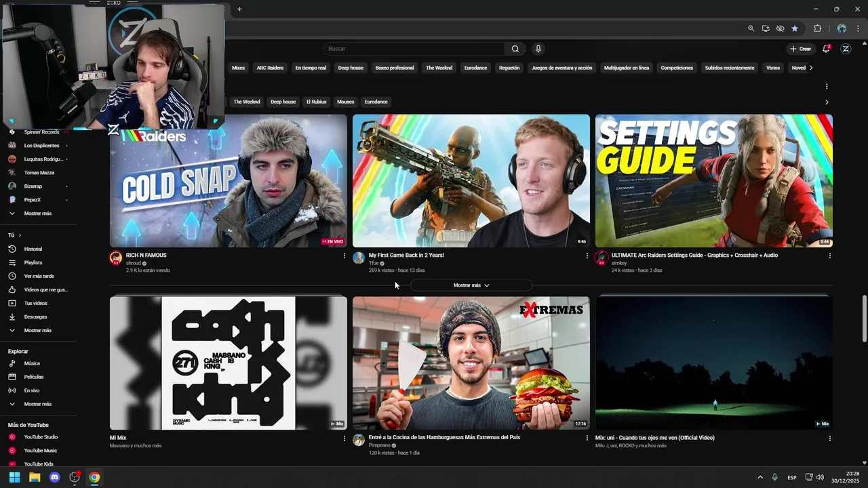Image resolution: width=868 pixels, height=488 pixels.
Task: Toggle the microphone icon in system tray
Action: (x=774, y=477)
